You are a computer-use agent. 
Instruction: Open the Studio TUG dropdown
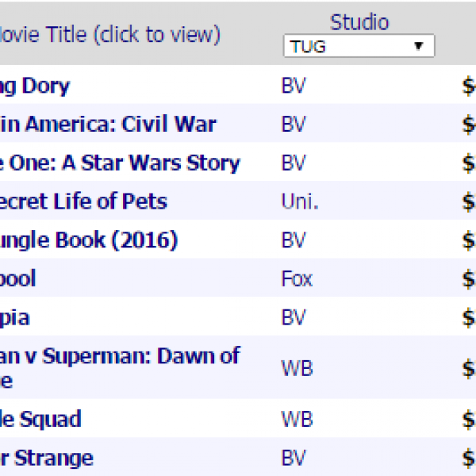pos(359,47)
